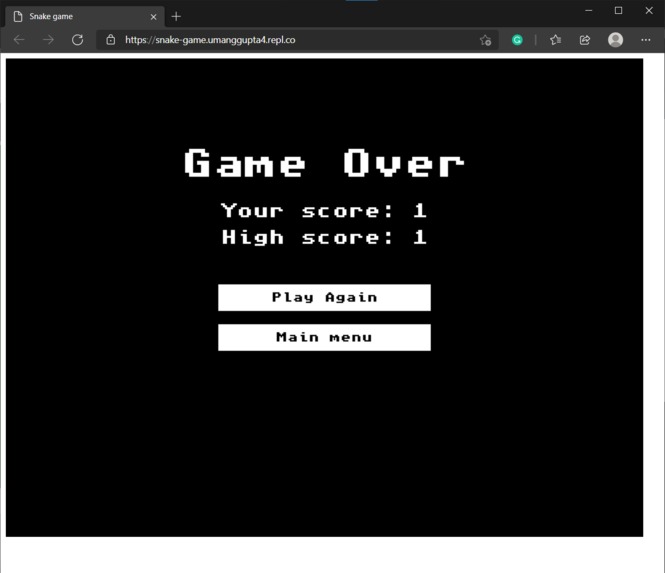The height and width of the screenshot is (573, 665).
Task: Open the Favorites list
Action: (x=555, y=40)
